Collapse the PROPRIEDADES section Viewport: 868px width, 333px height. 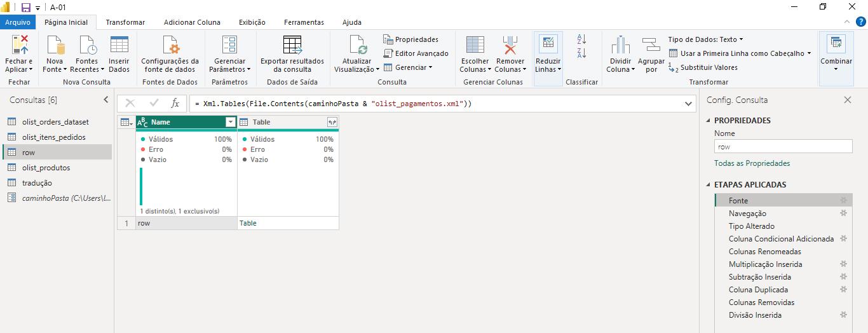pyautogui.click(x=709, y=121)
